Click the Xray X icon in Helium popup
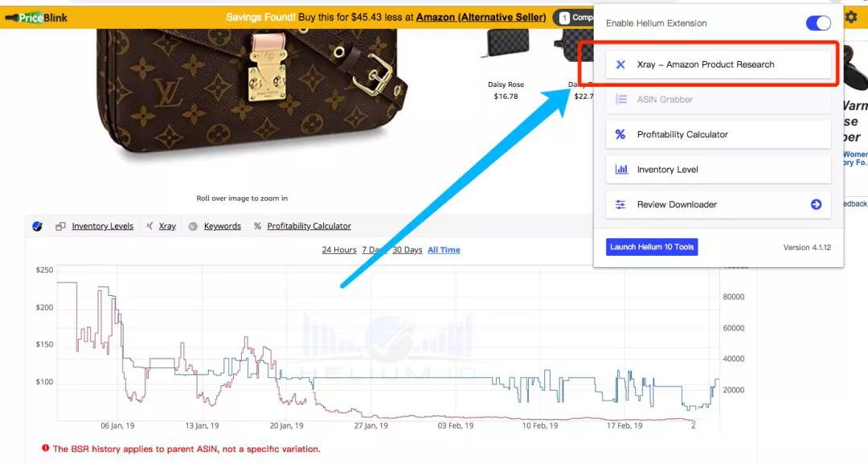868x464 pixels. [x=620, y=64]
